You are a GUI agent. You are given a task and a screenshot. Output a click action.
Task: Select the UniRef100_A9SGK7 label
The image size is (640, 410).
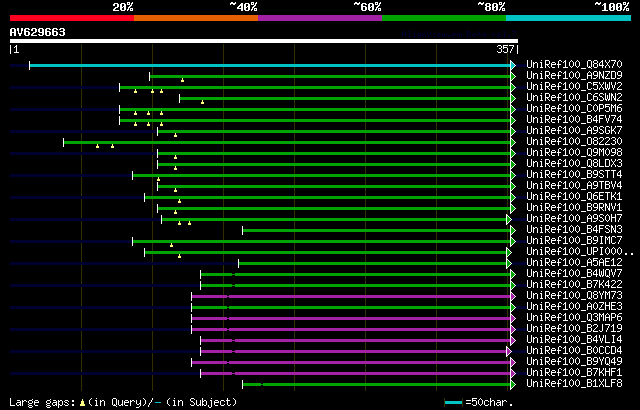pos(574,131)
